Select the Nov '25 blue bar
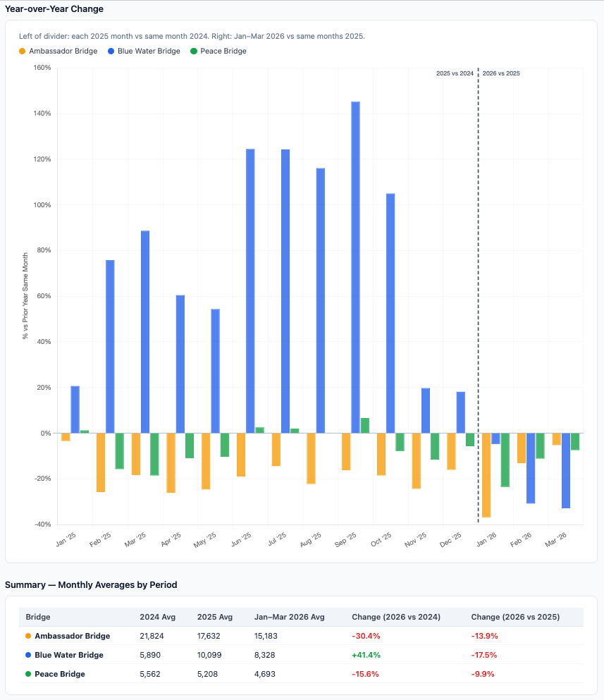This screenshot has height=700, width=604. [426, 411]
